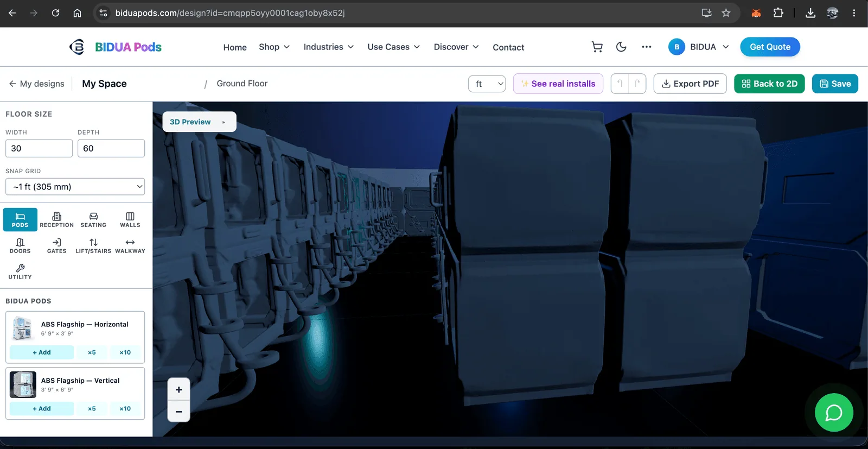Expand the Industries menu
This screenshot has width=868, height=449.
(329, 47)
